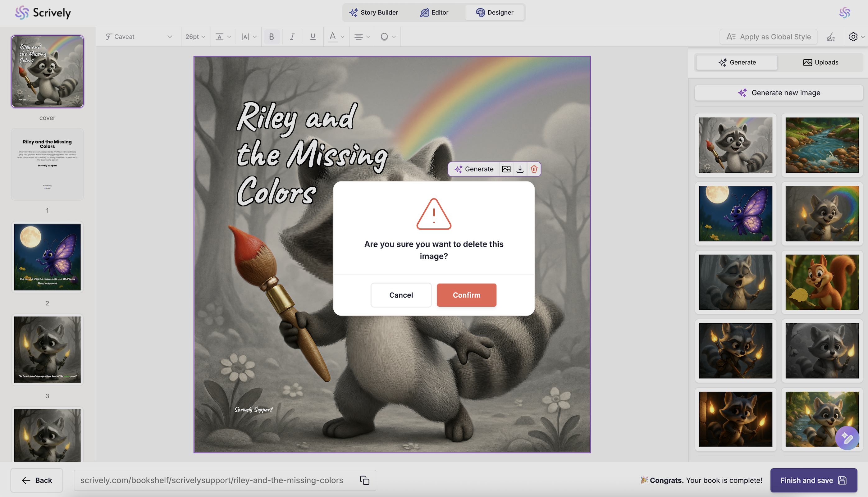
Task: Click the download image icon
Action: (x=520, y=169)
